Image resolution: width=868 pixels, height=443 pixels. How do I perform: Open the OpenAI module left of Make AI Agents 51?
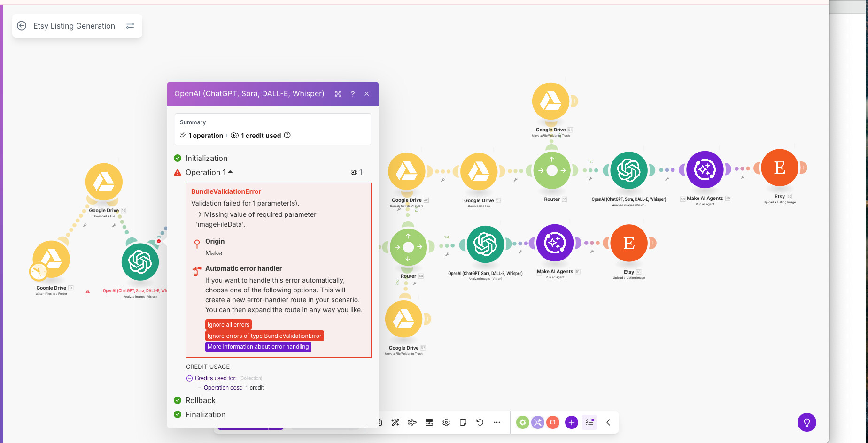pos(485,244)
